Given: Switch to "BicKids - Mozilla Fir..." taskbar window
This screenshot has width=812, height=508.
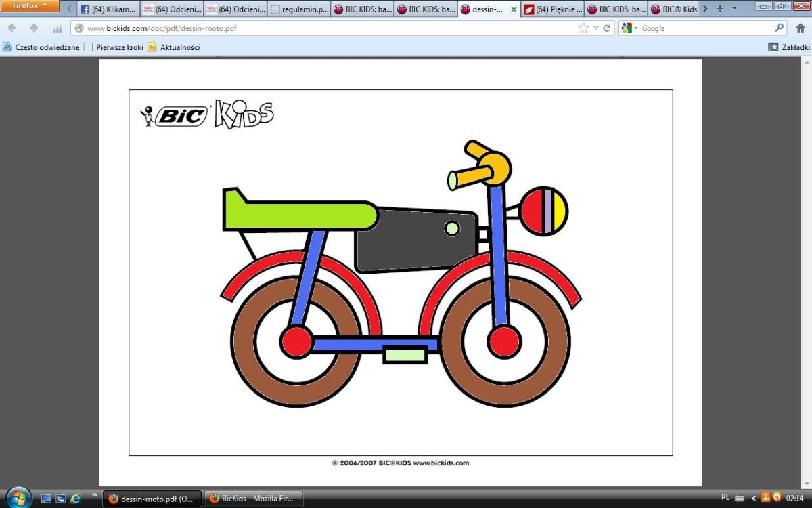Looking at the screenshot, I should (x=254, y=499).
